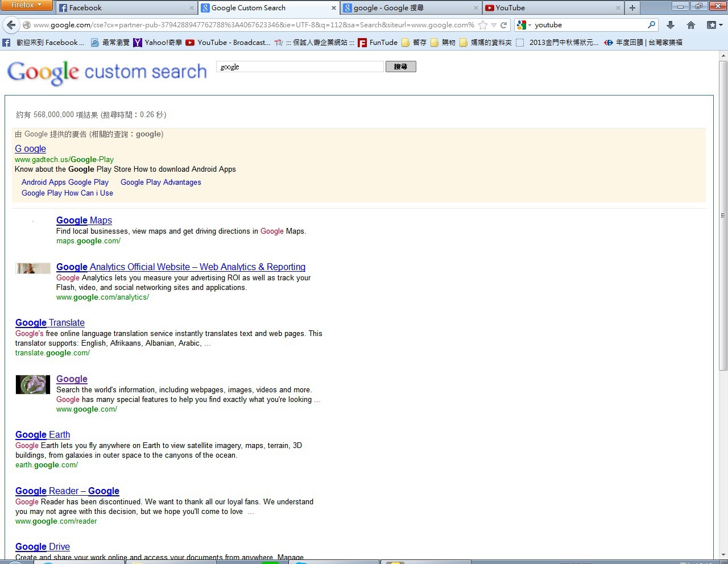Click the www.google.com/reader URL text

click(x=56, y=521)
